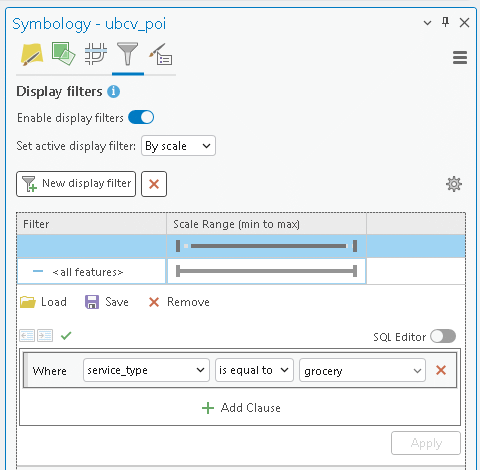Select the Display filters funnel tab
The image size is (480, 470).
(127, 54)
